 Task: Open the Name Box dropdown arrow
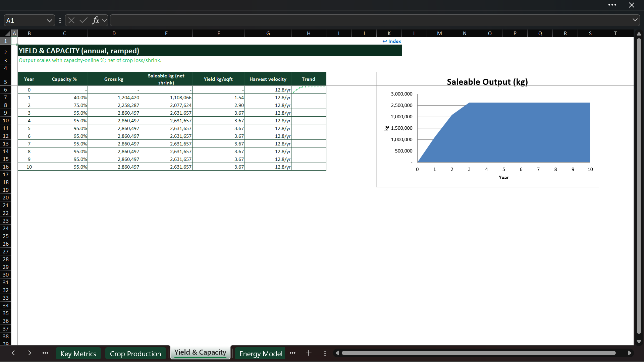tap(49, 20)
